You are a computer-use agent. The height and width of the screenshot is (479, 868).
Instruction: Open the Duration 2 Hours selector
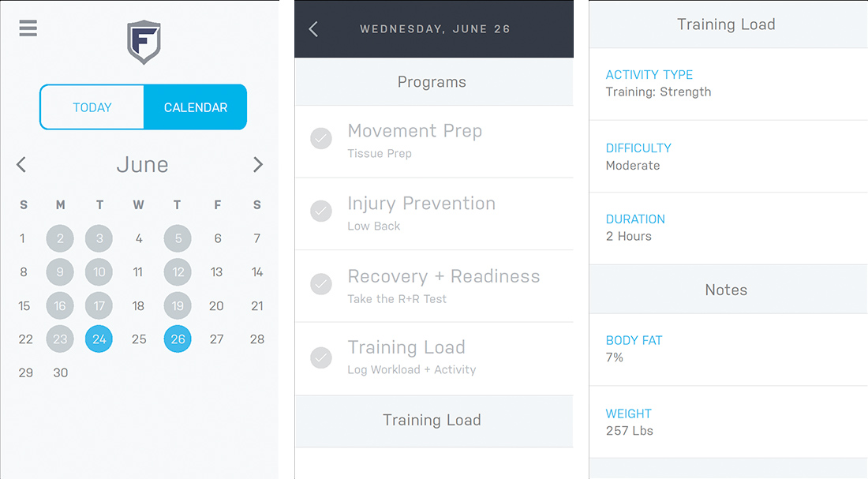726,228
